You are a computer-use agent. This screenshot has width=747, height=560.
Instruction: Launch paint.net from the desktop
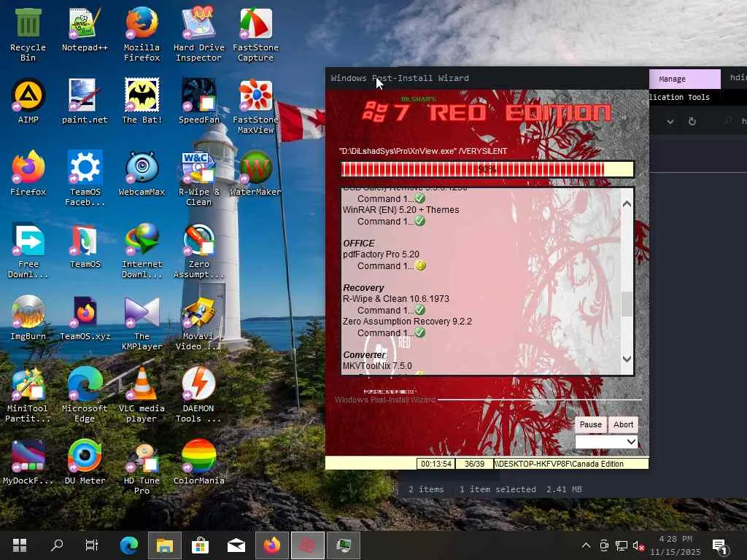[x=85, y=101]
